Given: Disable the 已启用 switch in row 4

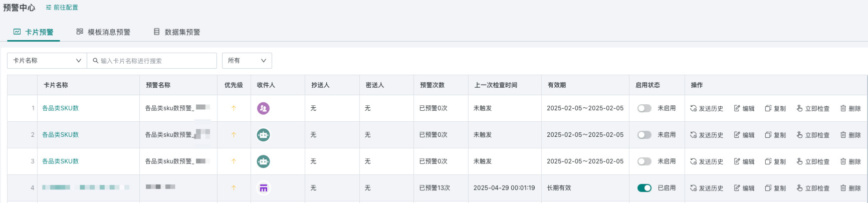Looking at the screenshot, I should (x=644, y=188).
